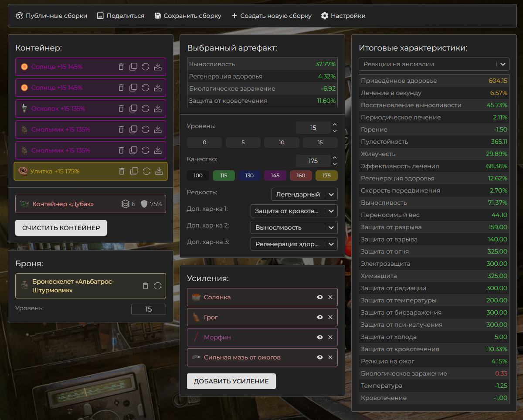Hide the Морфин boost effect

(320, 337)
